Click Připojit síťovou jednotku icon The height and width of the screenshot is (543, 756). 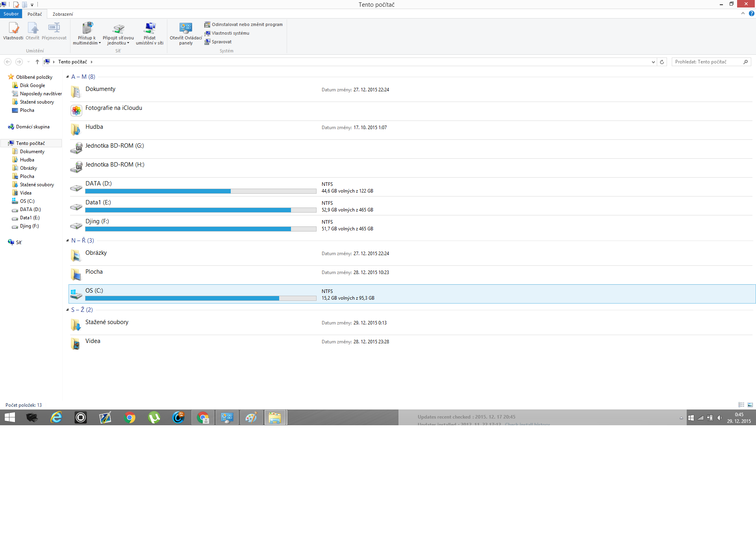[x=118, y=28]
